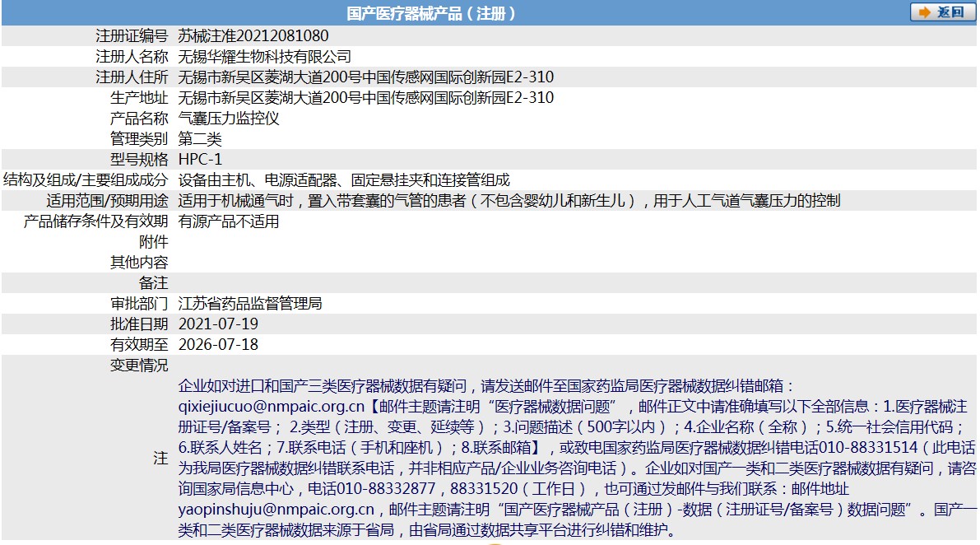Screen dimensions: 980x545
Task: Click expiry date 2026-07-18
Action: tap(218, 345)
